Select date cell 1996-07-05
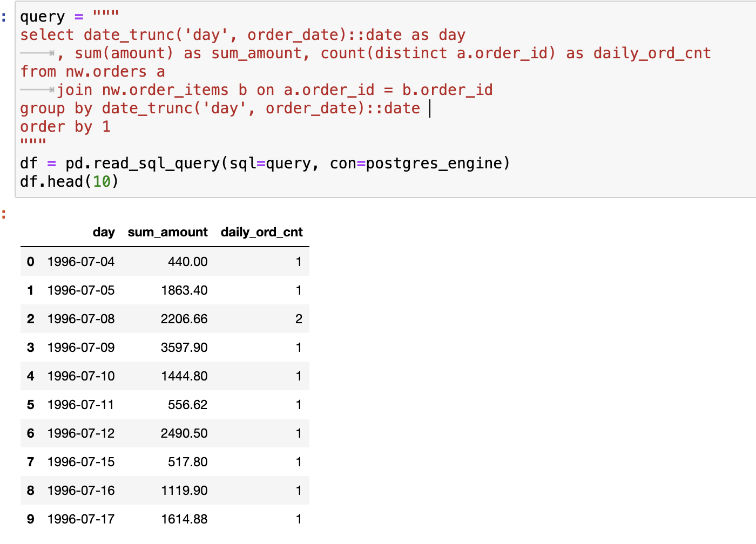The width and height of the screenshot is (756, 544). [x=81, y=290]
